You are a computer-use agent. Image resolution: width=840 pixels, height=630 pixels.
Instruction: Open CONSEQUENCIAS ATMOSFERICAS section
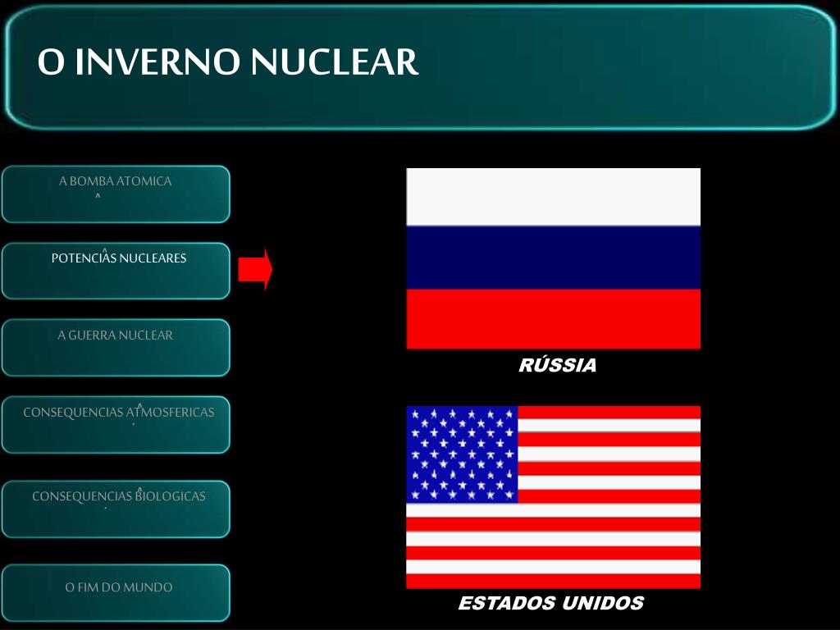tap(116, 424)
